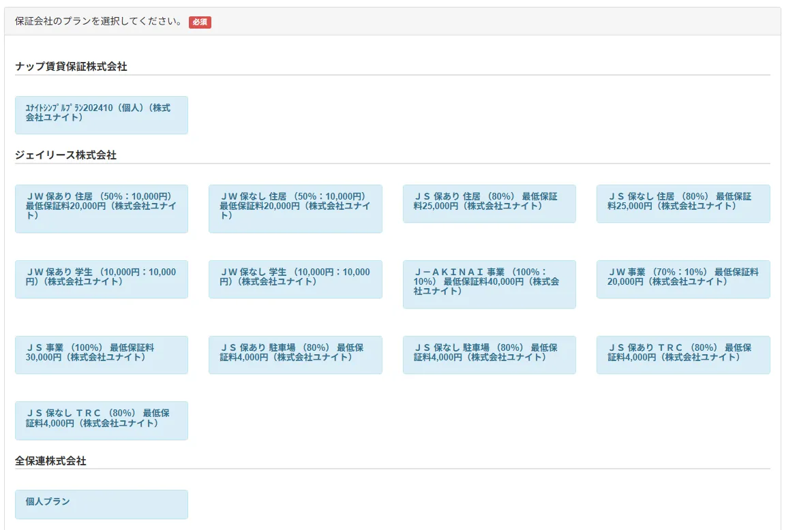812x530 pixels.
Task: Click the ジェイリース株式会社 section heading
Action: pos(65,155)
